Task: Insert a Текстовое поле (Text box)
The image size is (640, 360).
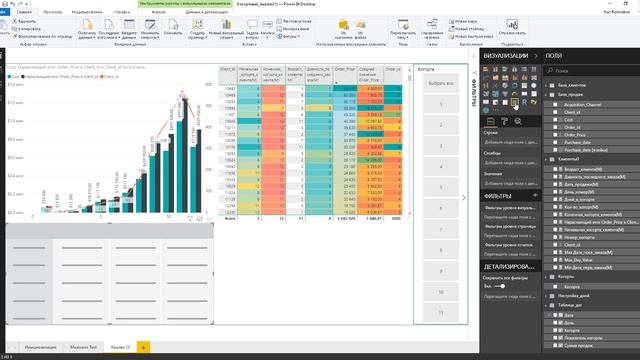Action: pos(294,21)
